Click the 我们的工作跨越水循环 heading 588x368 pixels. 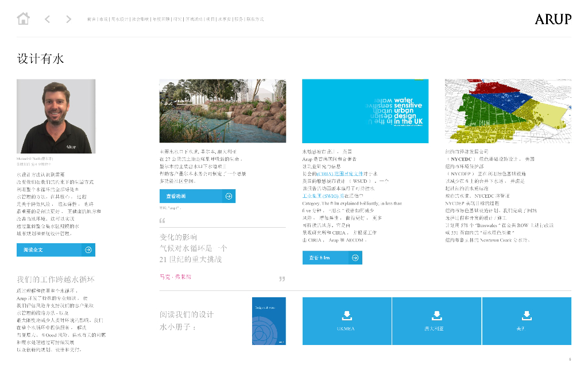(x=56, y=279)
